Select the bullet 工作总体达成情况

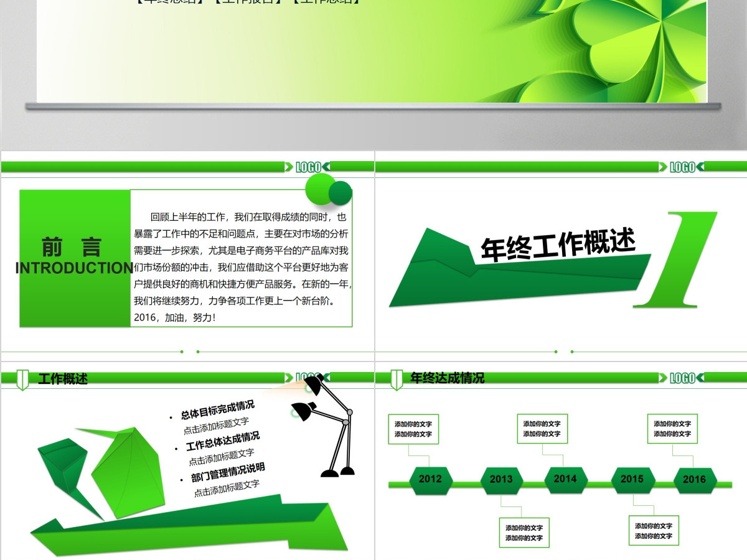click(x=223, y=441)
